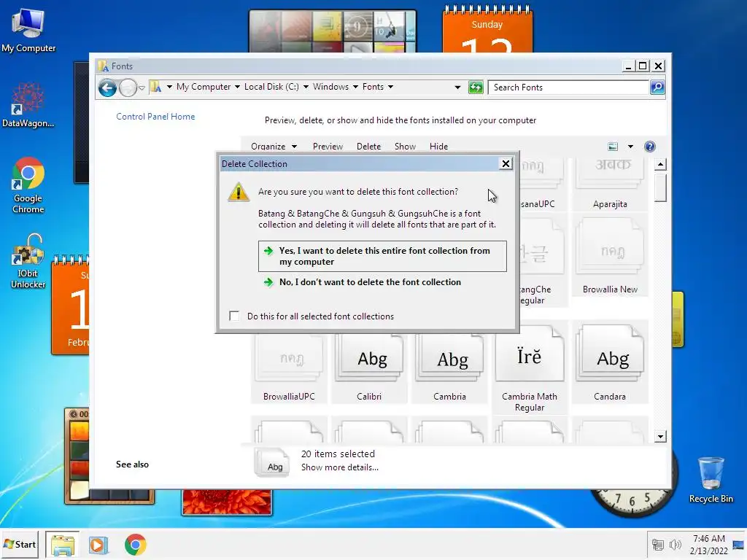Click Hide in the Fonts toolbar
This screenshot has height=560, width=747.
438,146
